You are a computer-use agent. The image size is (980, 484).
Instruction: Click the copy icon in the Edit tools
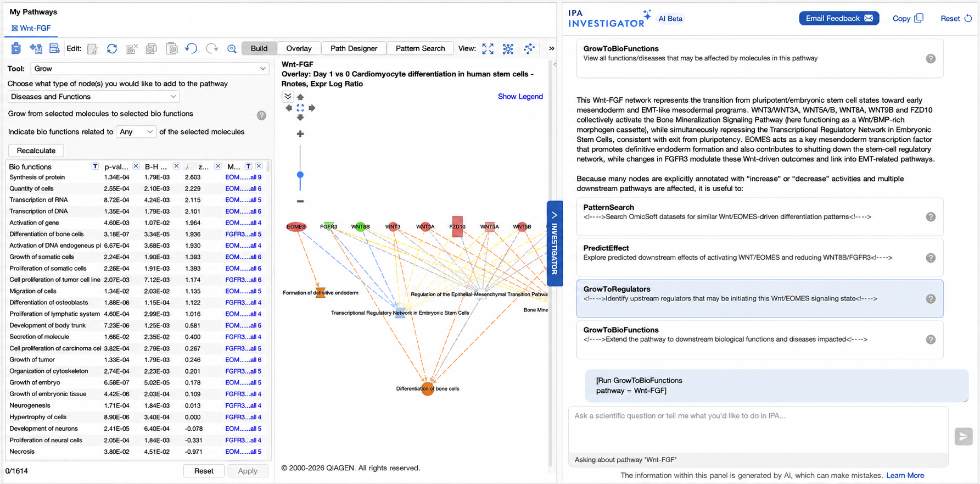point(151,49)
